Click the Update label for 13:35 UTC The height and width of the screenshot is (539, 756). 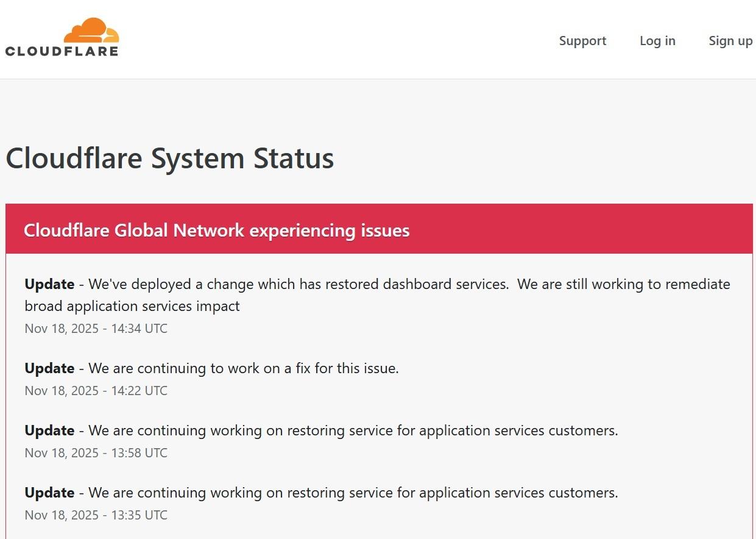(49, 493)
